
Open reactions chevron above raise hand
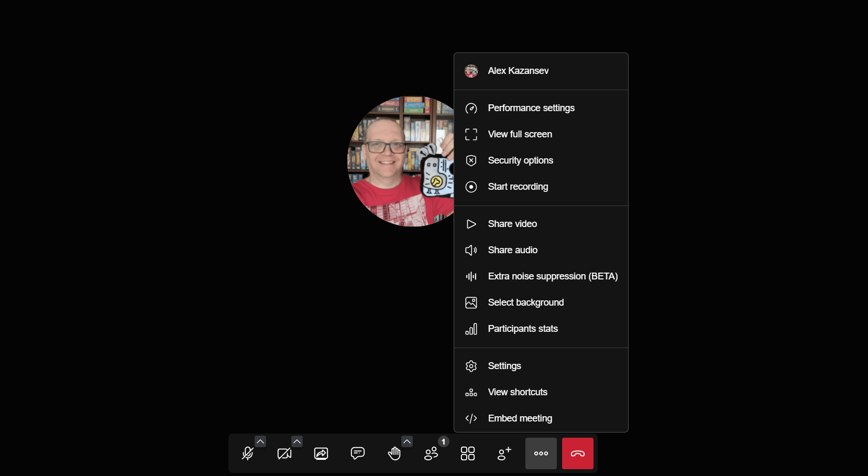407,441
